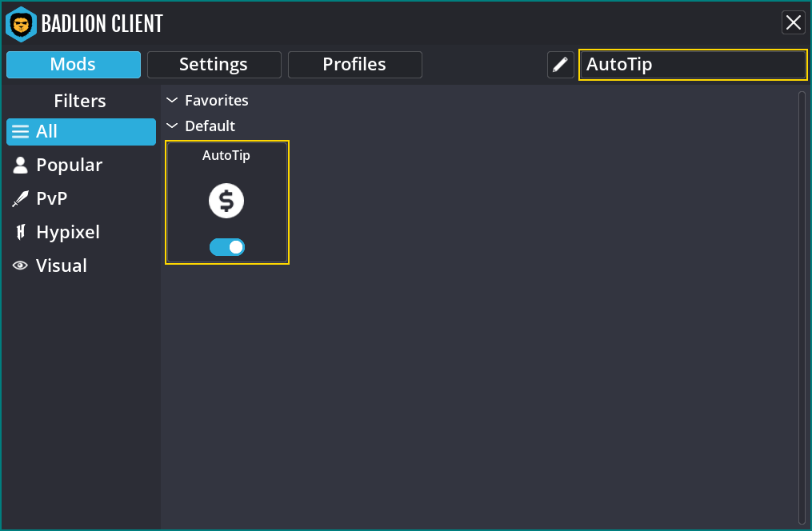Click the Badlion lion logo icon

click(x=21, y=24)
